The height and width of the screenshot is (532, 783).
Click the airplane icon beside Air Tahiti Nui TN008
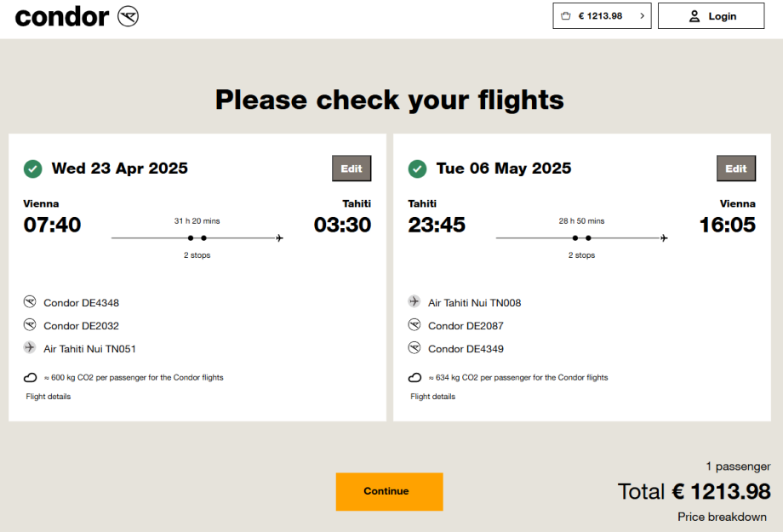414,302
